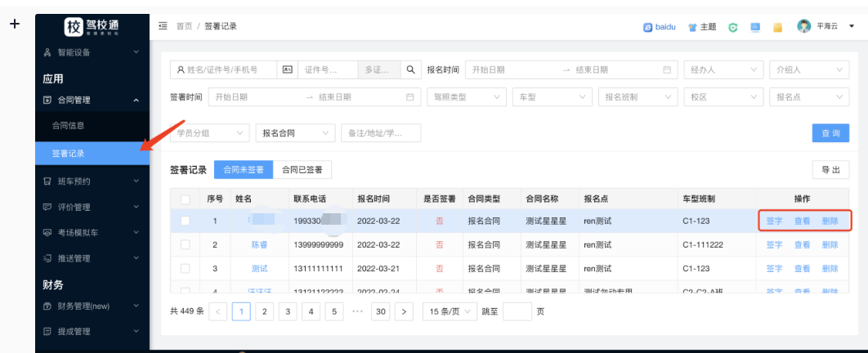Open the 校区 dropdown
This screenshot has width=868, height=353.
(723, 96)
